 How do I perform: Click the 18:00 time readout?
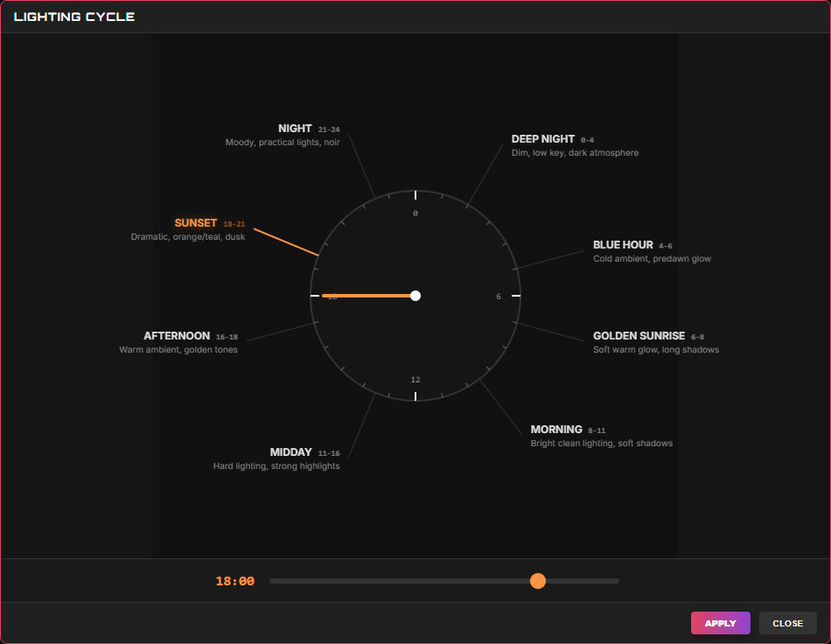coord(234,581)
